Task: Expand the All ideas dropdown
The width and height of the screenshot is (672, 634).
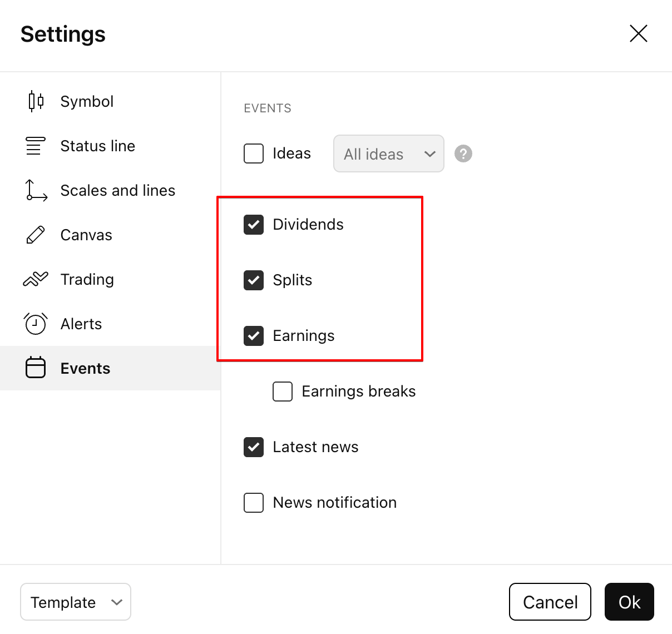Action: (x=388, y=153)
